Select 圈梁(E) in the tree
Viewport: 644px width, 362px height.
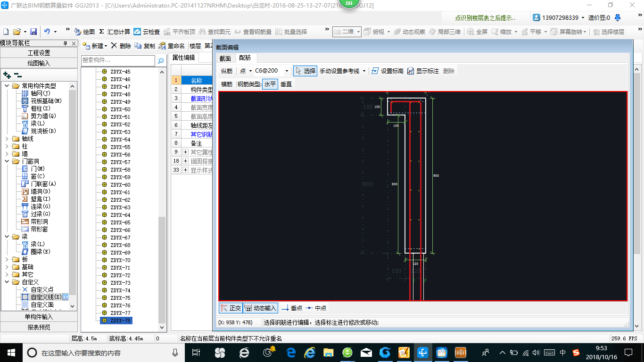tap(41, 252)
